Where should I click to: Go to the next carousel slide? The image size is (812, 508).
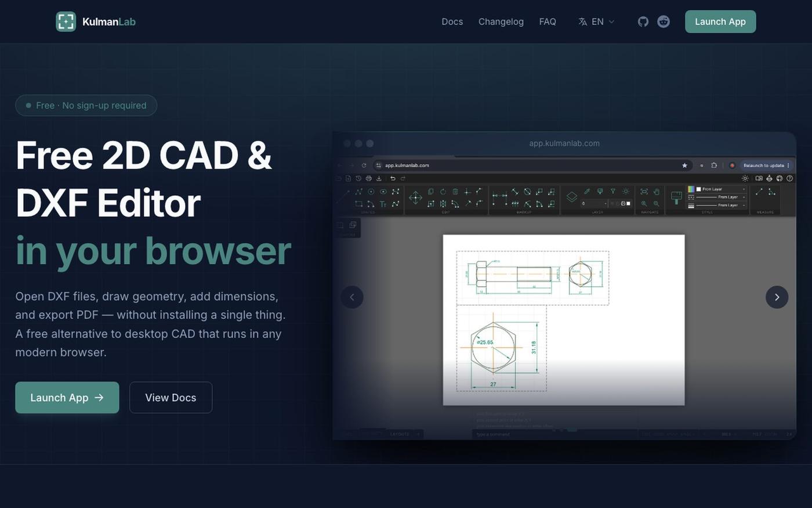777,297
